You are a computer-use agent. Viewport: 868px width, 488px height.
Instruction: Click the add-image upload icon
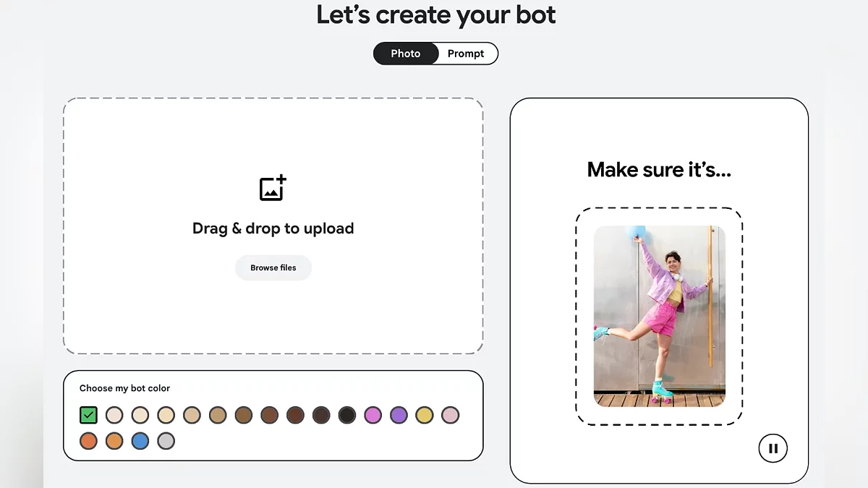tap(273, 188)
